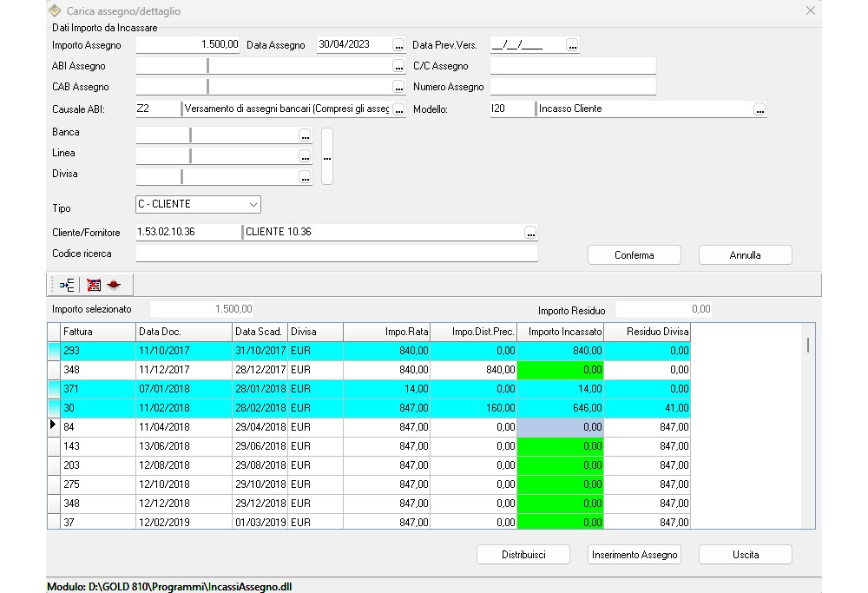Open the Causale ABI lookup list

[399, 109]
